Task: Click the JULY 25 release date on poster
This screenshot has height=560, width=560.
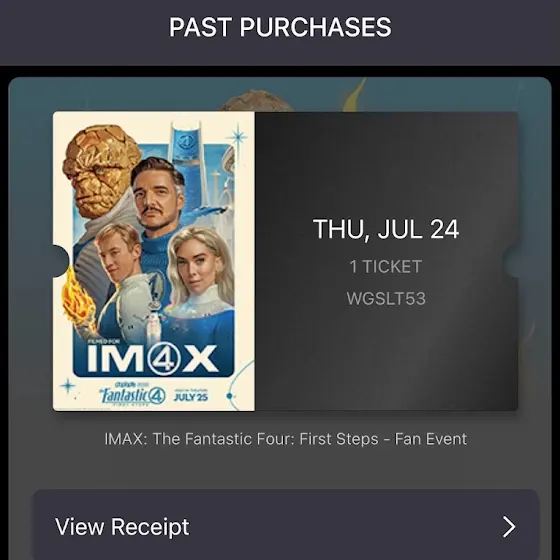Action: (x=191, y=397)
